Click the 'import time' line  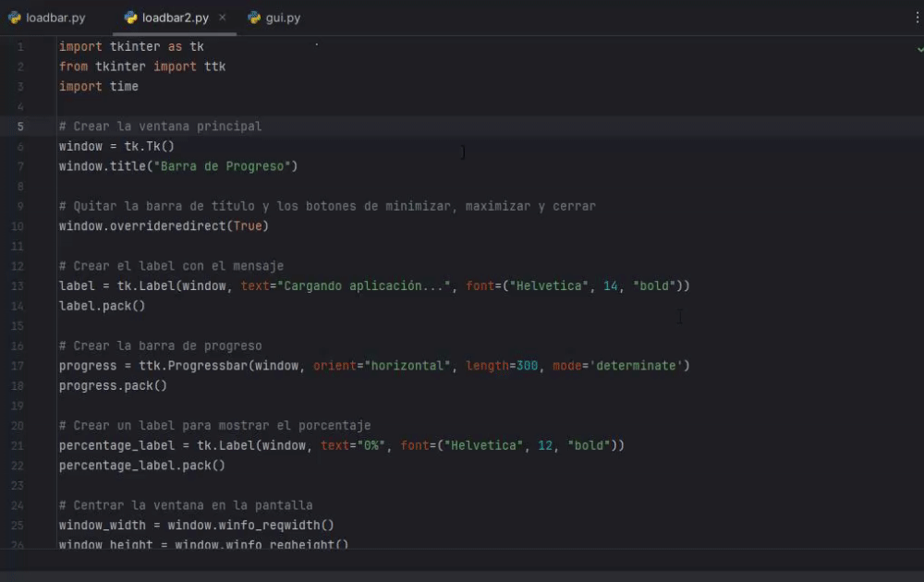pos(99,87)
